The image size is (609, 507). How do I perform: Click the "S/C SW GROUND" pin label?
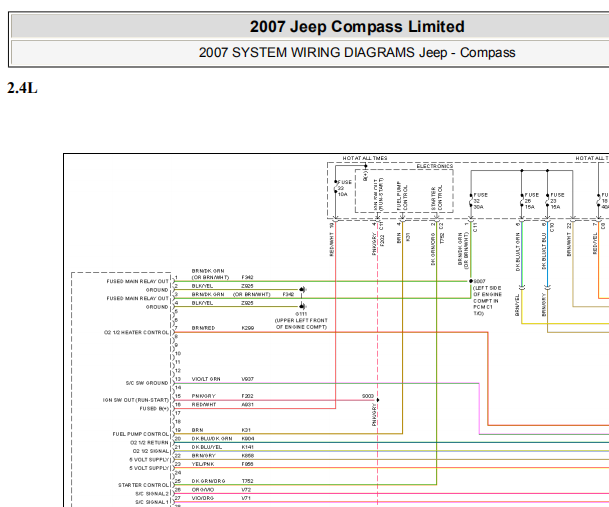(147, 383)
